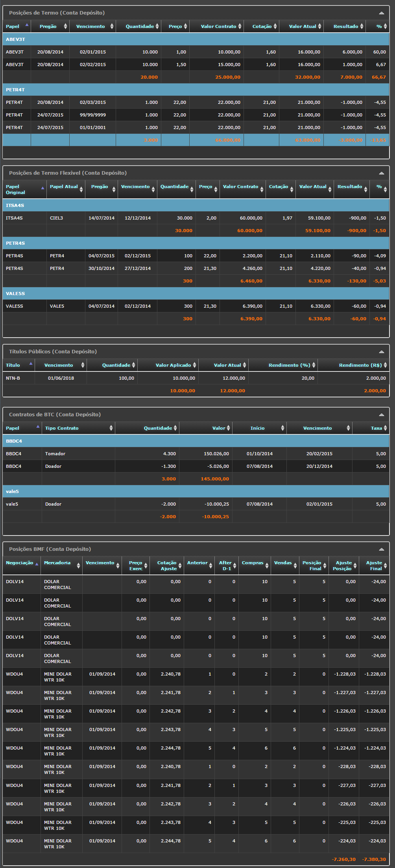Click the Vencimento header in Posições de Termo
This screenshot has height=868, width=395.
click(92, 26)
